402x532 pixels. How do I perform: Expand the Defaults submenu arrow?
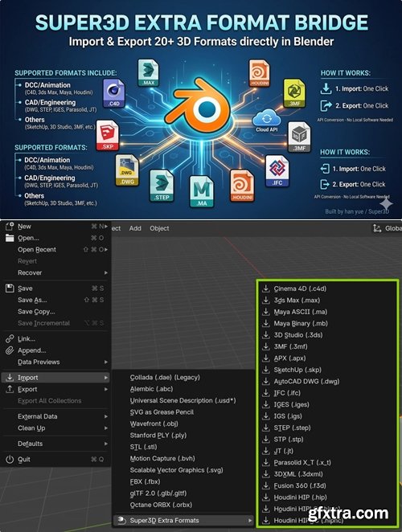[x=106, y=444]
